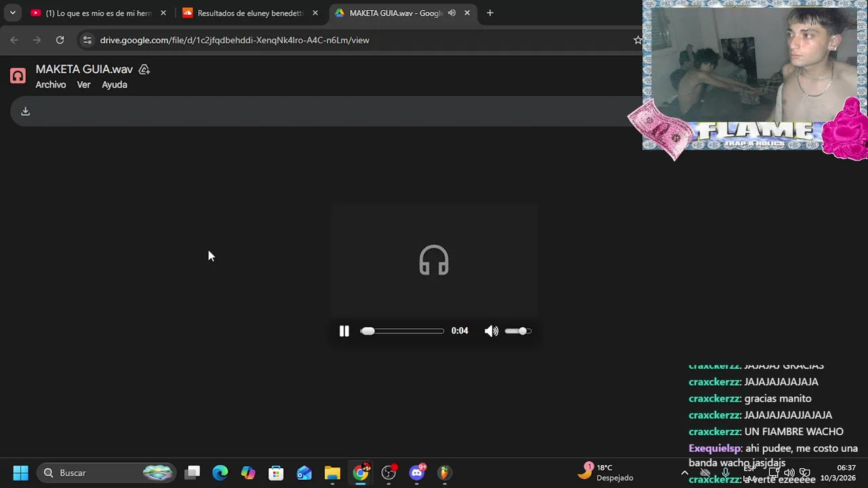Open the Archivo menu
The image size is (868, 488).
point(51,85)
